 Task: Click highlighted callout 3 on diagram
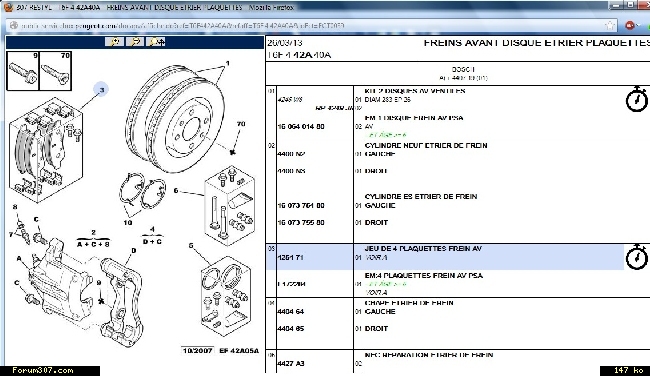pyautogui.click(x=101, y=90)
